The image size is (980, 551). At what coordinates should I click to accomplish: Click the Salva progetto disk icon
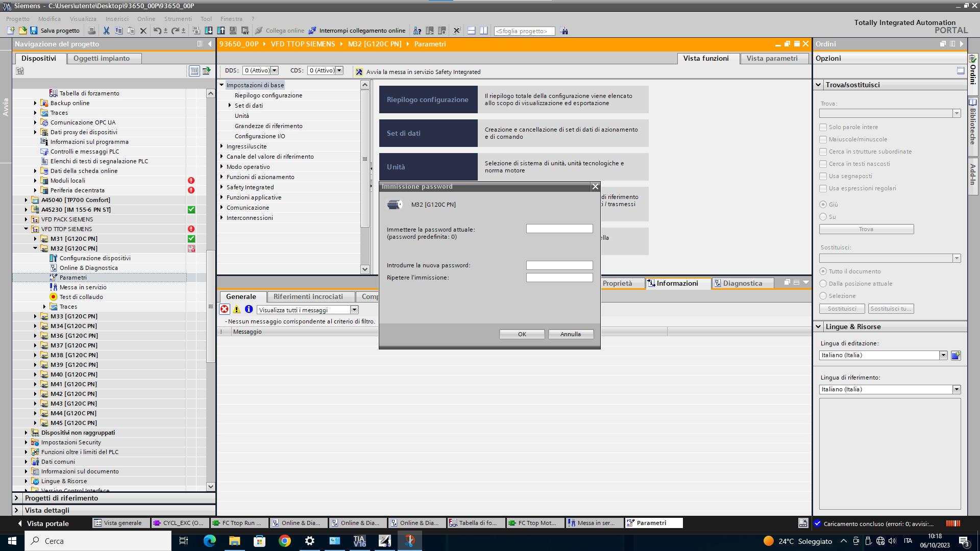tap(34, 31)
